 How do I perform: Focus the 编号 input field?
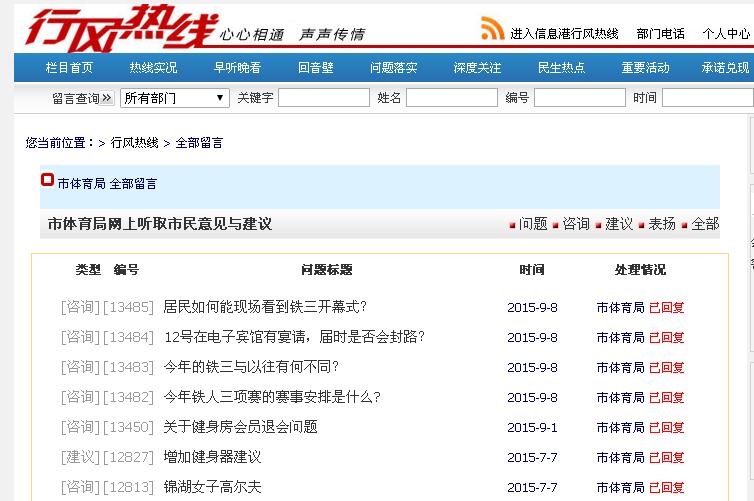(x=579, y=98)
